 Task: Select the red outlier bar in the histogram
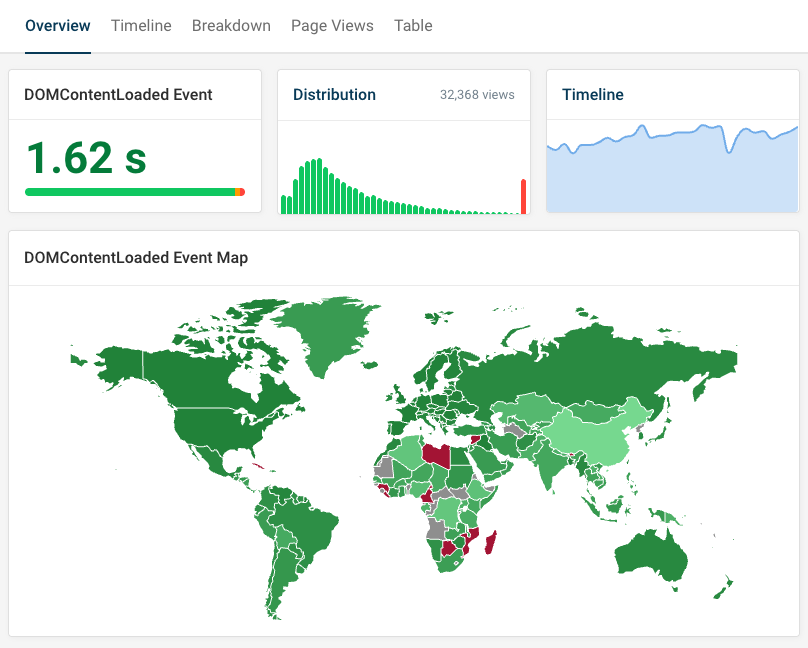pyautogui.click(x=523, y=195)
